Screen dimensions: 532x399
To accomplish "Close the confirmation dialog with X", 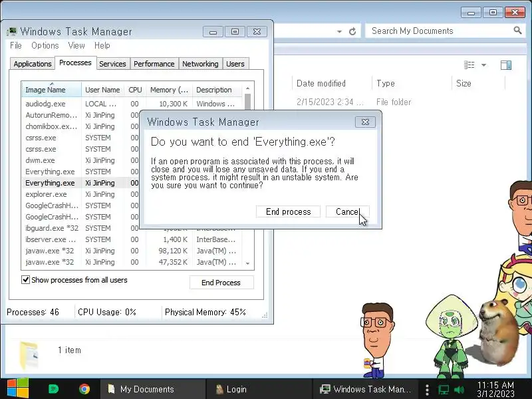I will (365, 122).
